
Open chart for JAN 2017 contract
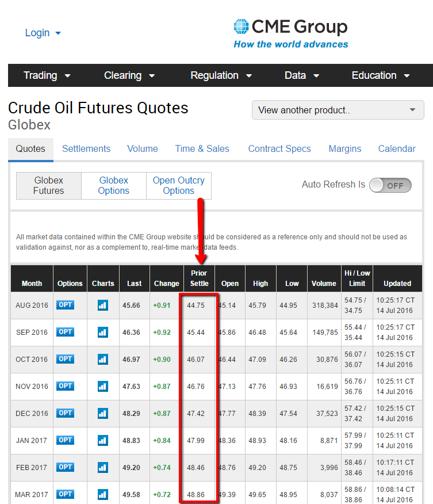(103, 440)
